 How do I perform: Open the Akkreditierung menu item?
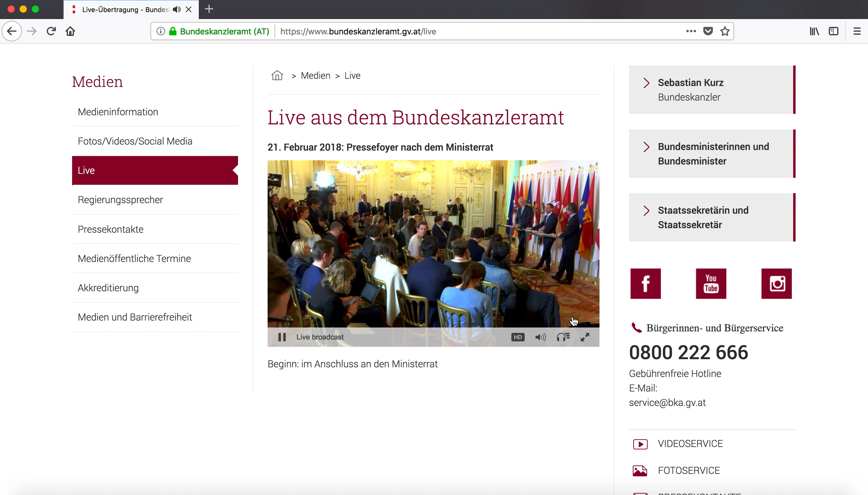(x=155, y=288)
